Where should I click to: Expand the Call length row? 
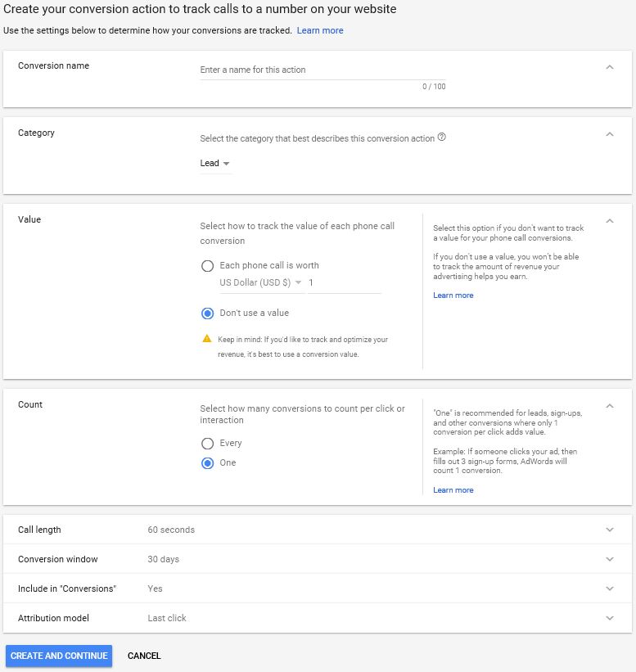coord(317,530)
